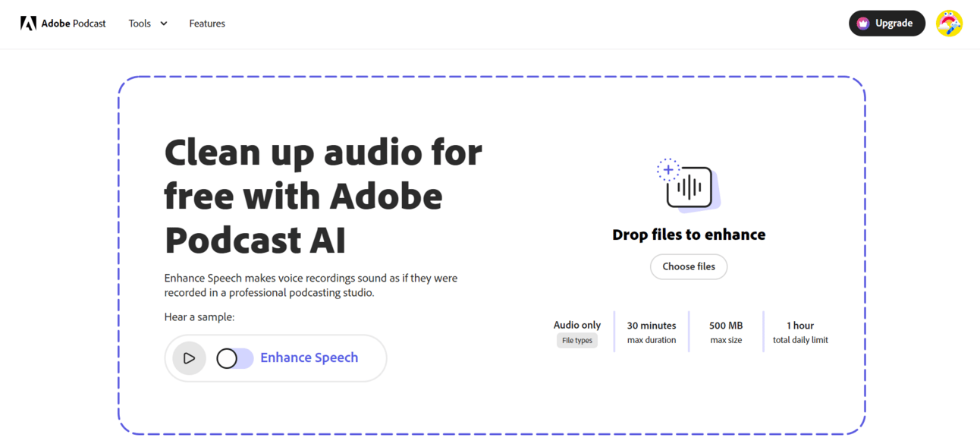Toggle the Enhance Speech switch
980x444 pixels.
pyautogui.click(x=234, y=358)
